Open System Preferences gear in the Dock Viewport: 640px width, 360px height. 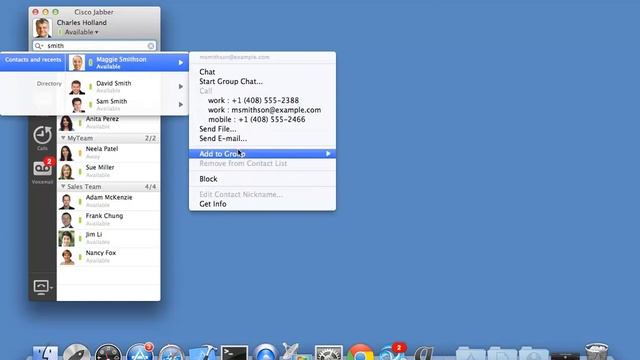[329, 353]
